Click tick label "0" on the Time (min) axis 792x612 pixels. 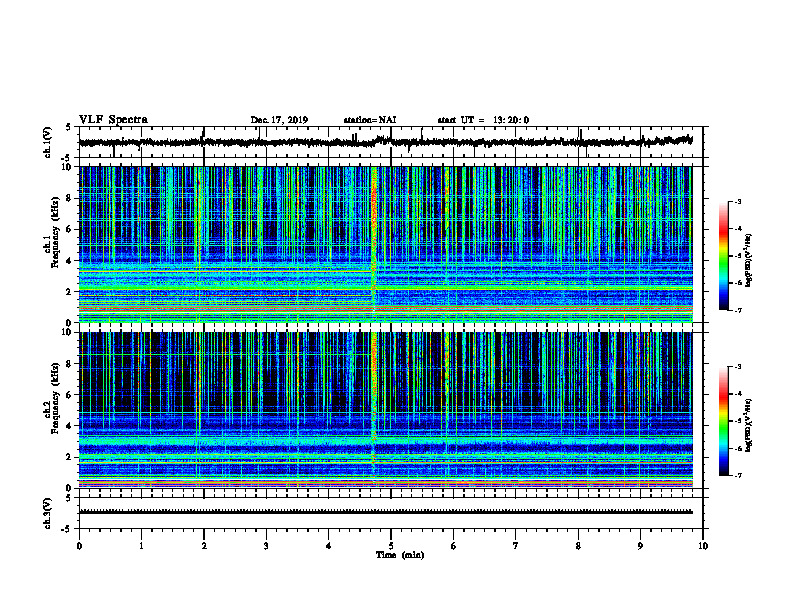pyautogui.click(x=79, y=546)
